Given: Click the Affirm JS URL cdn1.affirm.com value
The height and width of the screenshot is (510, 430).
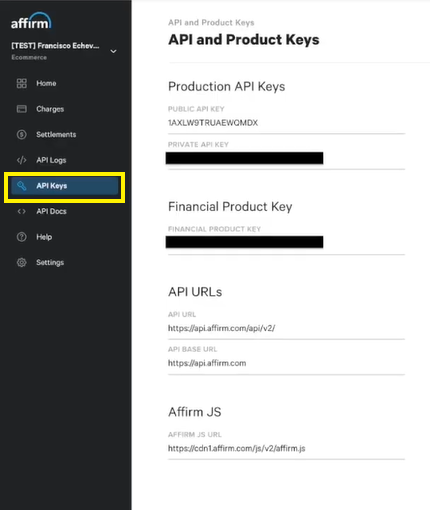Looking at the screenshot, I should (237, 448).
